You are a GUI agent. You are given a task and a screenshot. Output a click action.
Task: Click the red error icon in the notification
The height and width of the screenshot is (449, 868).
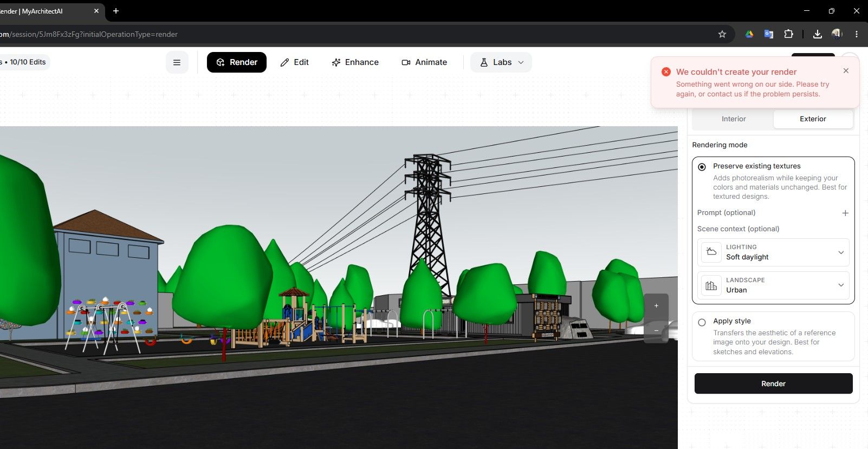pos(666,72)
